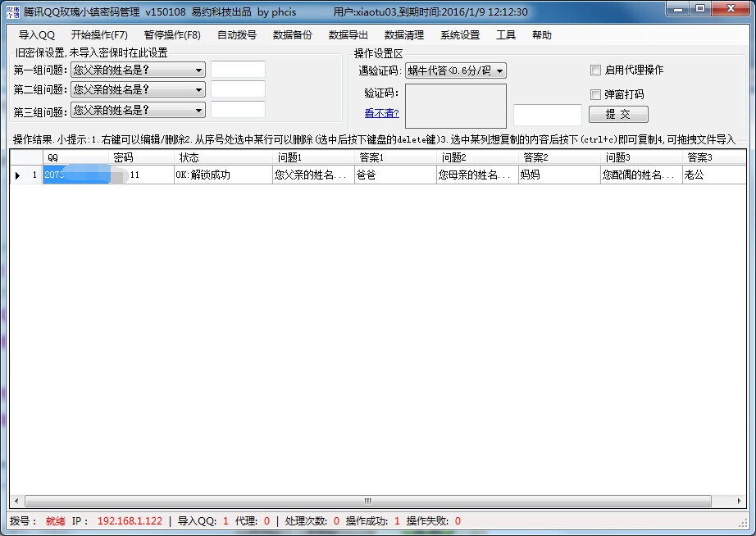Select the 问题1 column header
The height and width of the screenshot is (536, 756).
(314, 157)
